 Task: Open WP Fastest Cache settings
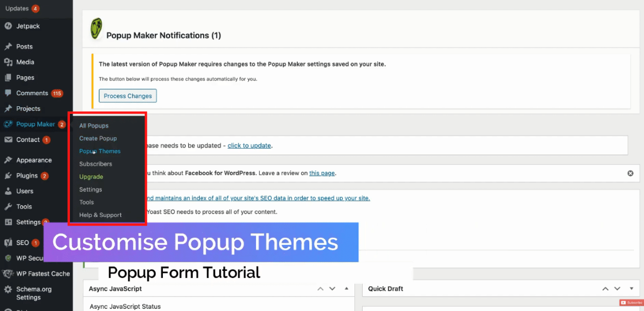pos(43,274)
